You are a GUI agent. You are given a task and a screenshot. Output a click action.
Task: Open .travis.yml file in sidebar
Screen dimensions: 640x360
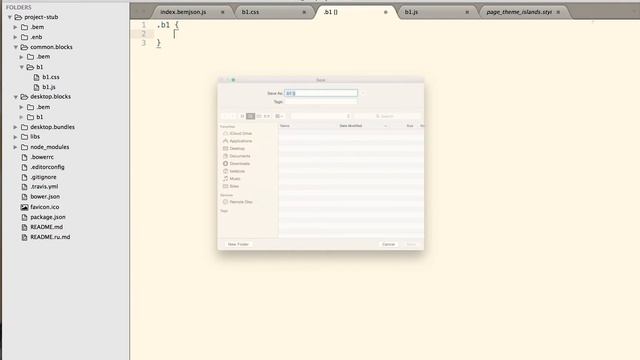44,187
